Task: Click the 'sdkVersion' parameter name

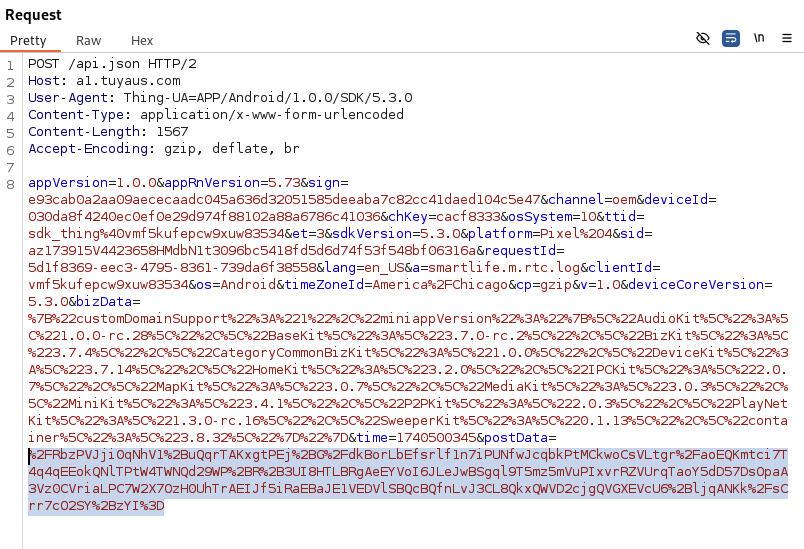Action: coord(372,233)
